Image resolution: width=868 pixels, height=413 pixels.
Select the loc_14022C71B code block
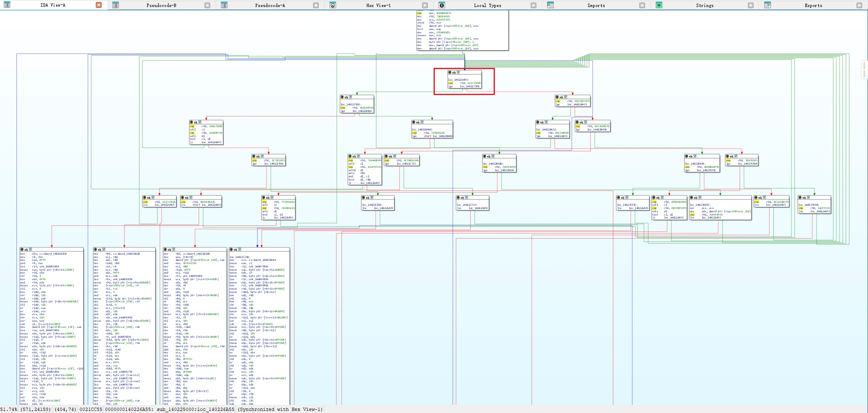click(x=259, y=326)
